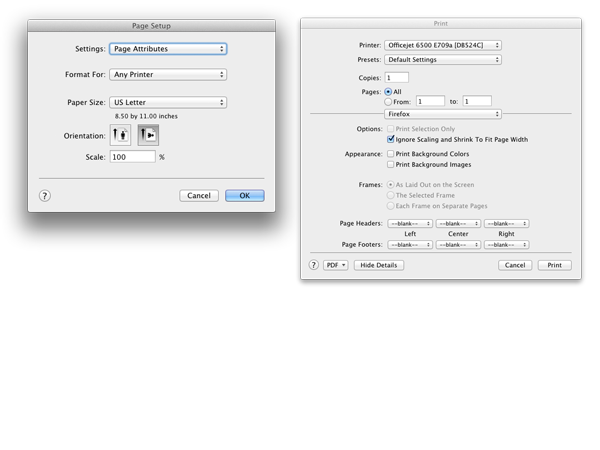Select the All pages radio button

pyautogui.click(x=390, y=91)
